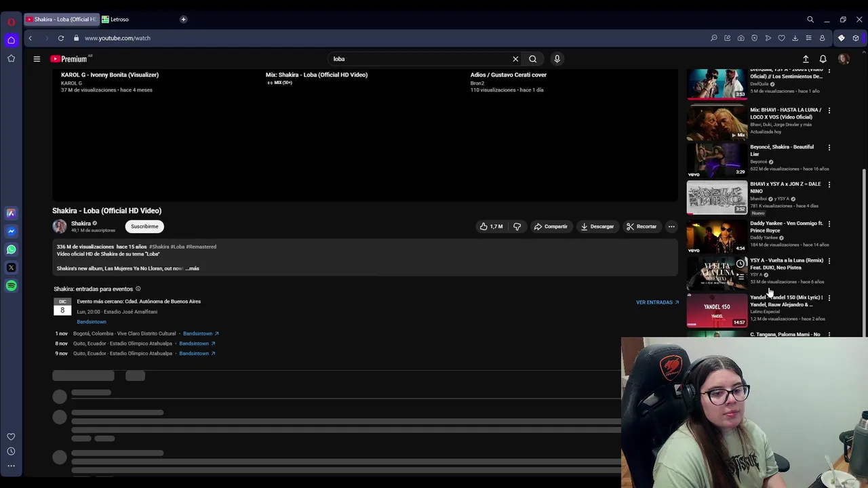This screenshot has width=868, height=488.
Task: Click the address bar padlock icon
Action: pos(77,38)
